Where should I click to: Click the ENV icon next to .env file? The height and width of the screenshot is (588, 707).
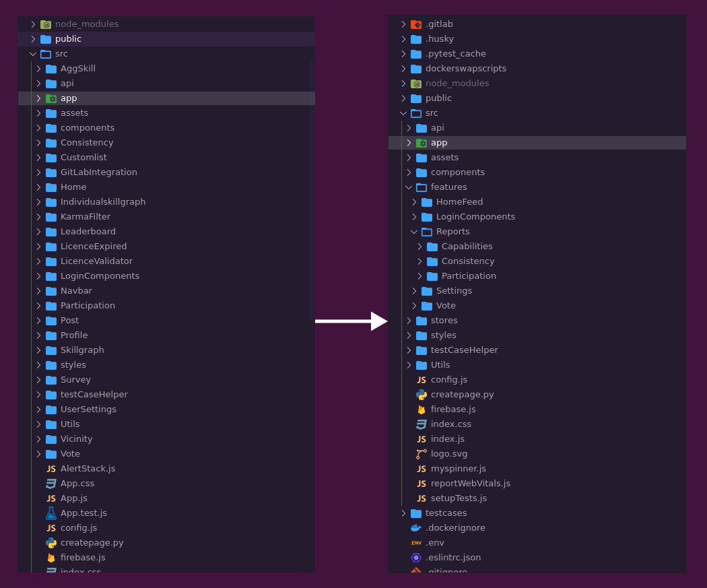(x=415, y=542)
